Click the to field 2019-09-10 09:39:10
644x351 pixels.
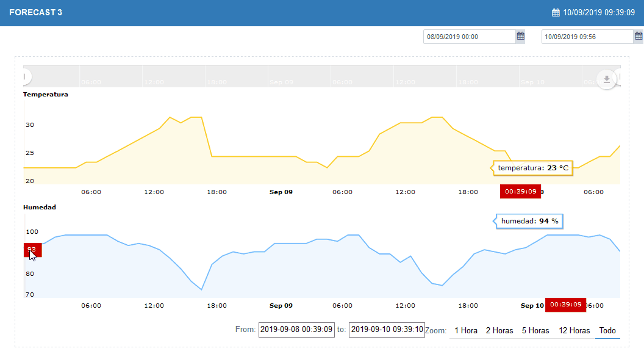click(x=387, y=330)
